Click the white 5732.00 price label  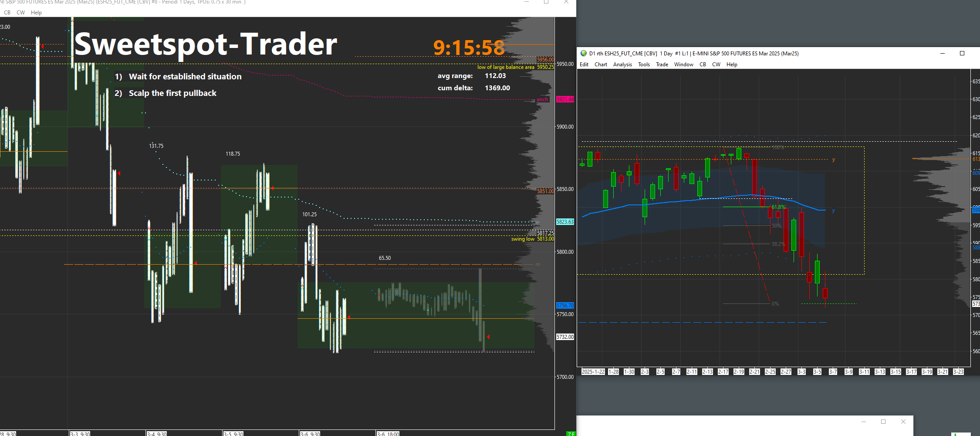(x=565, y=337)
